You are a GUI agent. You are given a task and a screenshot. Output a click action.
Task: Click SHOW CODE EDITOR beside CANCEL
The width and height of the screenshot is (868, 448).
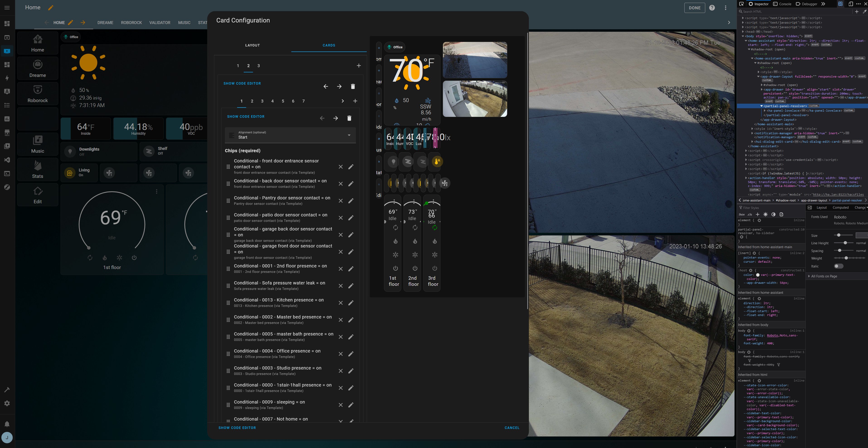coord(237,427)
